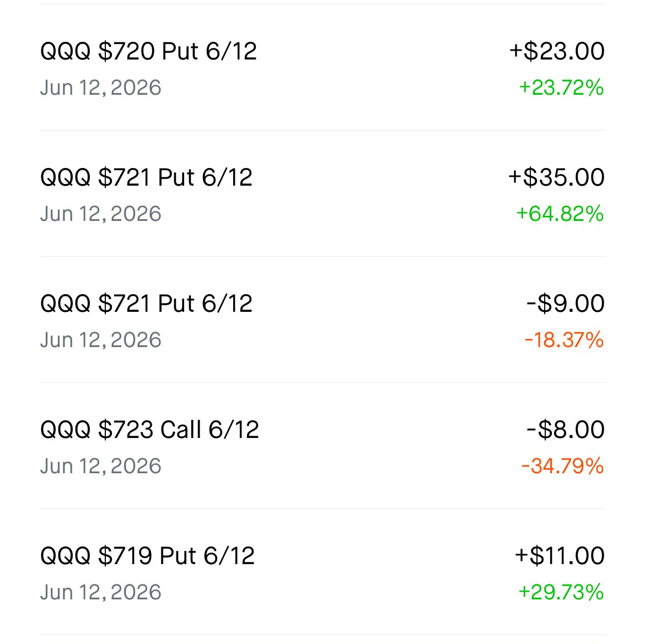This screenshot has width=645, height=644.
Task: Select the +29.73% return percentage
Action: [561, 592]
